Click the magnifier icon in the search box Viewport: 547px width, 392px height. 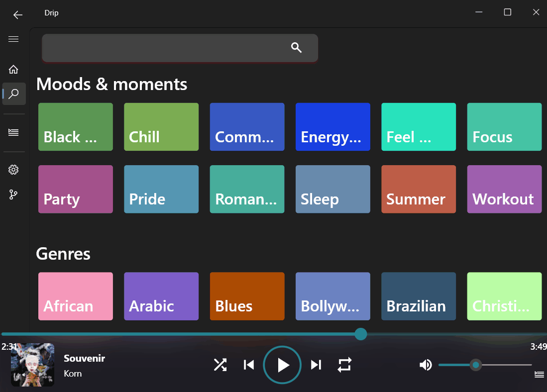(296, 47)
